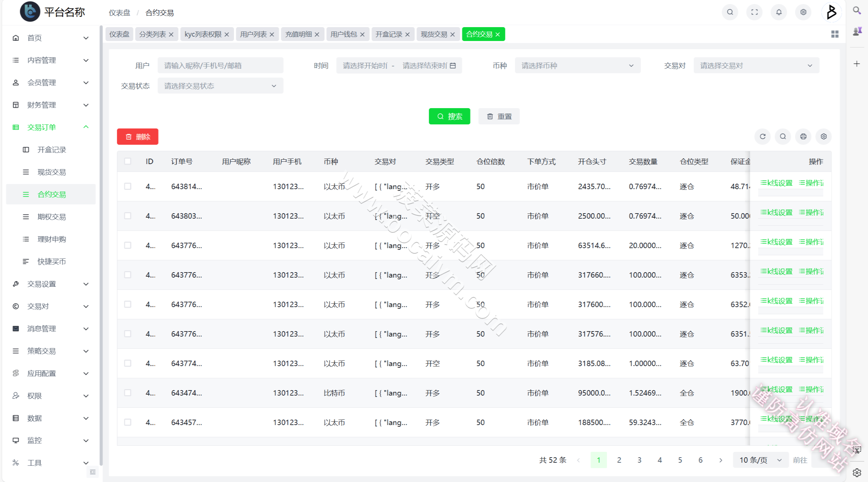
Task: Close the 充值明细 tab
Action: tap(317, 35)
